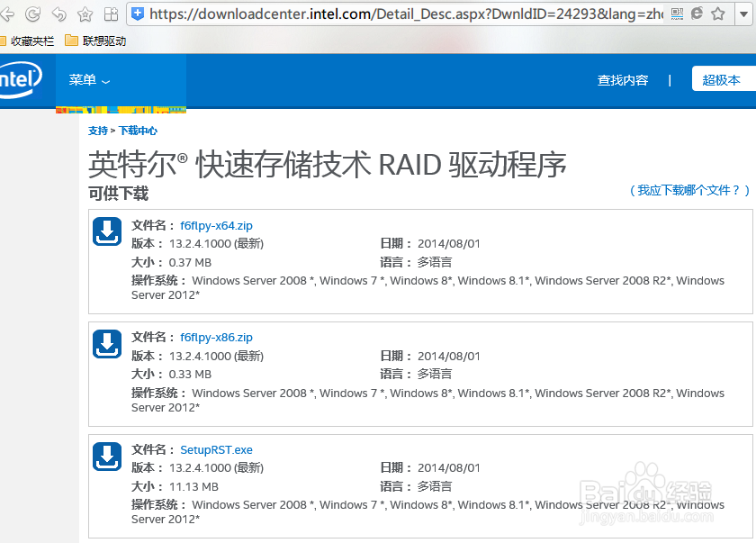Click the download icon beside f6flpy-x86.zip
The height and width of the screenshot is (543, 756).
107,344
